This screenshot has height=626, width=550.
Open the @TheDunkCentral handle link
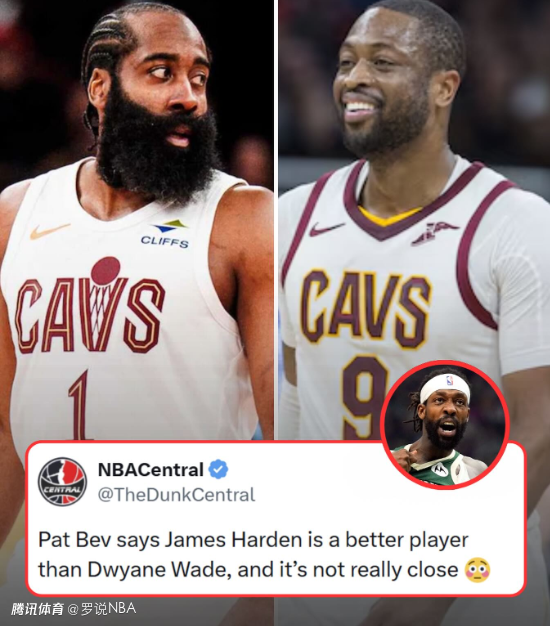coord(176,495)
